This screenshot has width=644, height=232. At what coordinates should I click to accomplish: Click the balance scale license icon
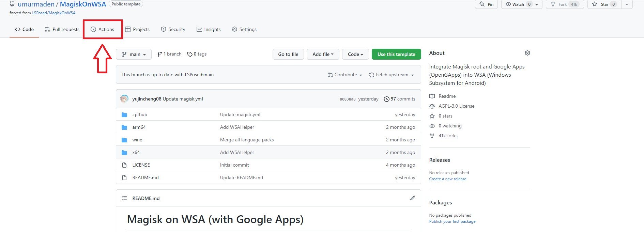(432, 106)
